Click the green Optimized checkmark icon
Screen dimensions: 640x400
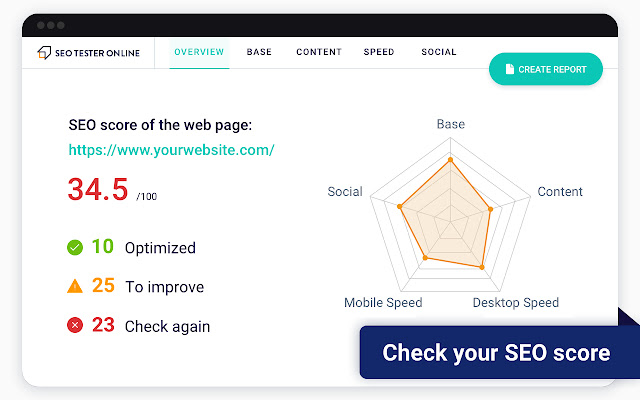coord(75,247)
